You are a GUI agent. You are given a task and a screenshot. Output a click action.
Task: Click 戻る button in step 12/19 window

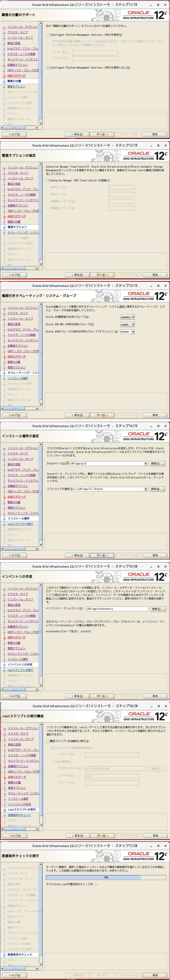[77, 275]
